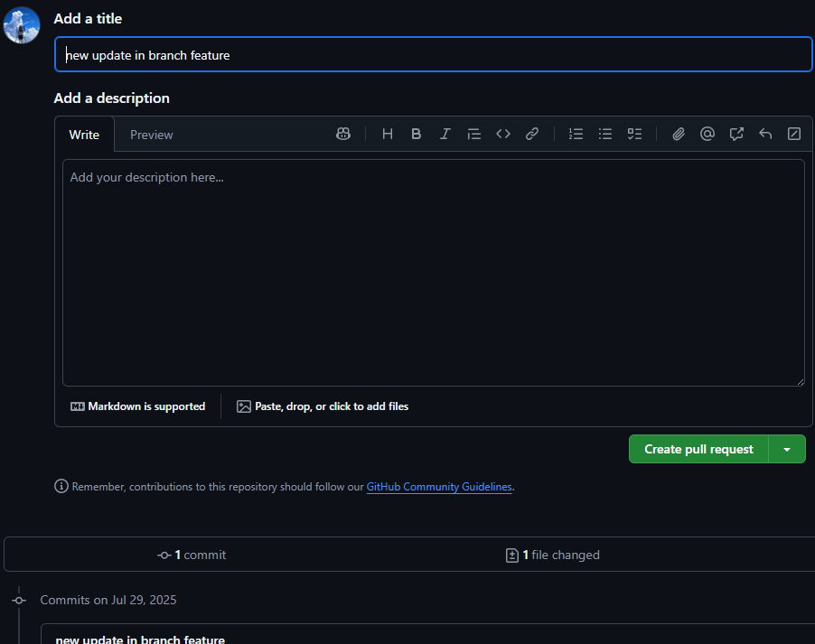815x644 pixels.
Task: Apply italic formatting to description text
Action: click(x=445, y=134)
